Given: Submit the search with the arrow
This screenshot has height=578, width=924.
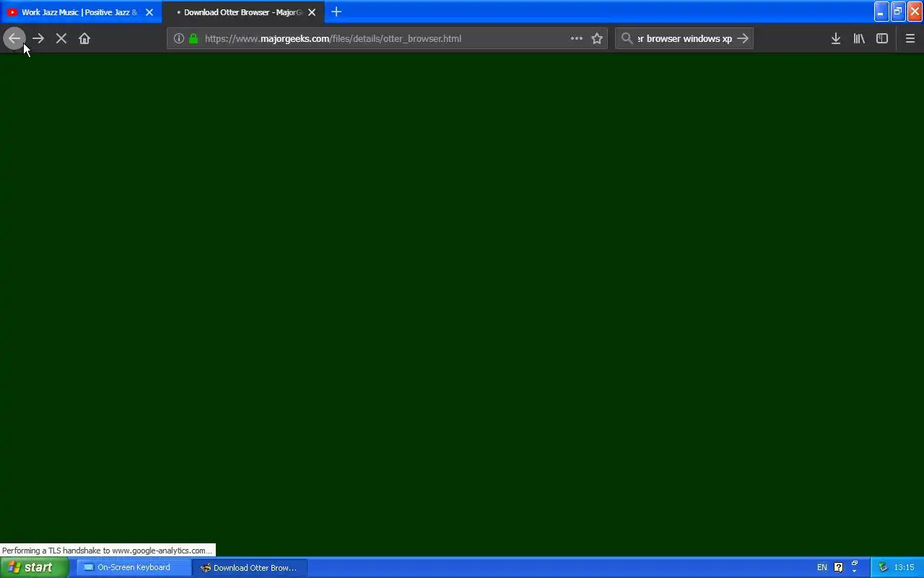Looking at the screenshot, I should click(x=743, y=38).
